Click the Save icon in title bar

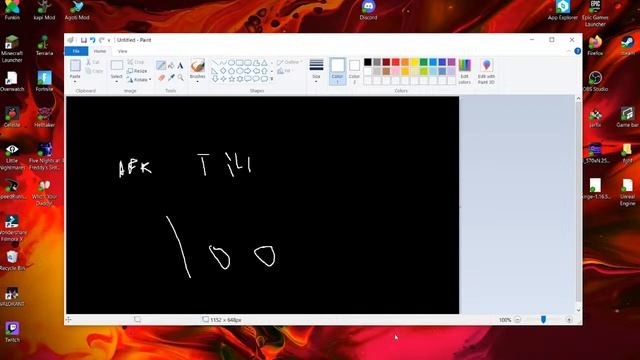coord(84,40)
